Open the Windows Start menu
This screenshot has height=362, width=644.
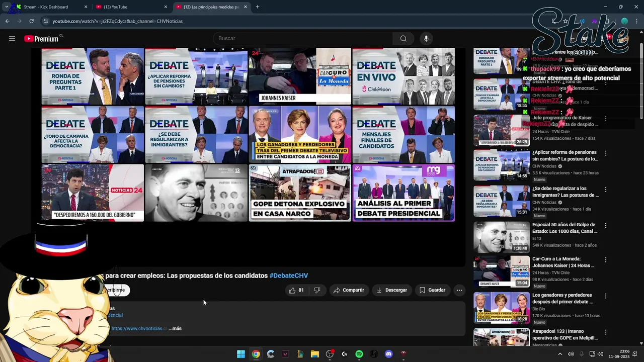click(241, 354)
